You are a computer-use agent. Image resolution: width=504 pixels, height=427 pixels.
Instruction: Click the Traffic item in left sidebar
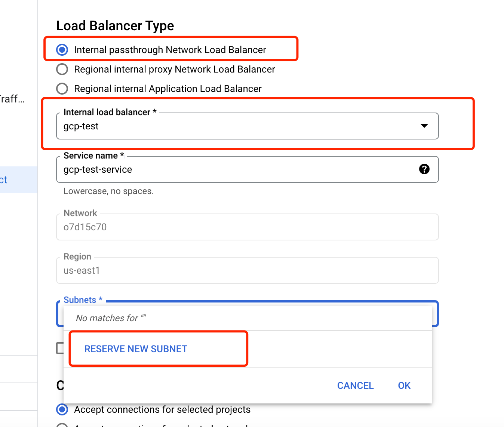(x=11, y=99)
